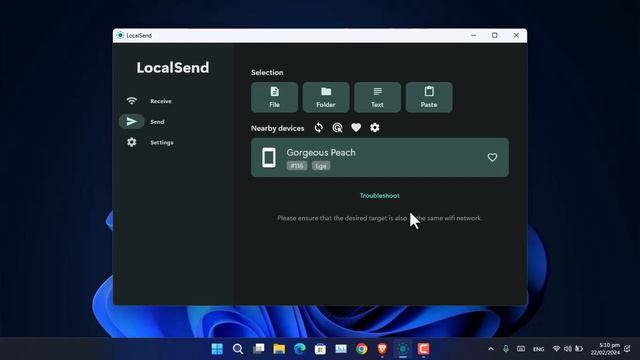Click the Lge tag on device card
Image resolution: width=640 pixels, height=360 pixels.
[321, 166]
